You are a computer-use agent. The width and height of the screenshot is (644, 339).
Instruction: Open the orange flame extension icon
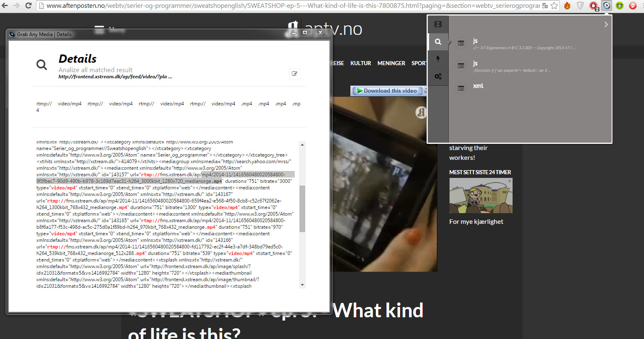[567, 6]
